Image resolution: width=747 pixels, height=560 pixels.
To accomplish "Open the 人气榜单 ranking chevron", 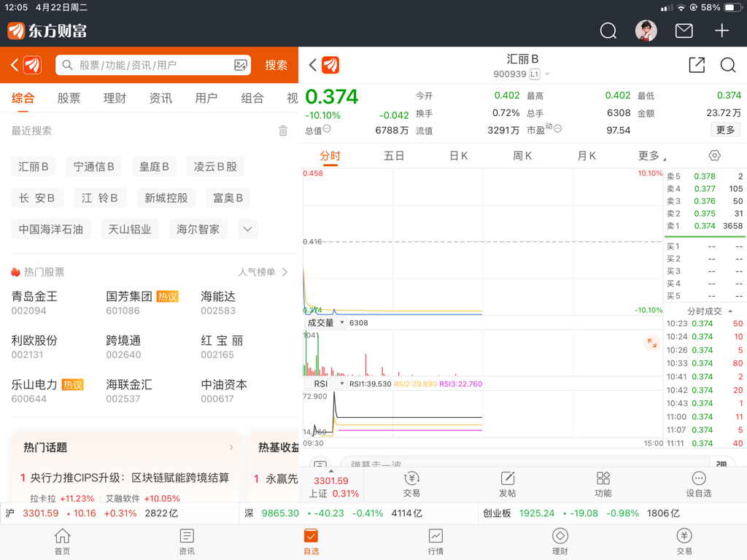I will coord(285,272).
